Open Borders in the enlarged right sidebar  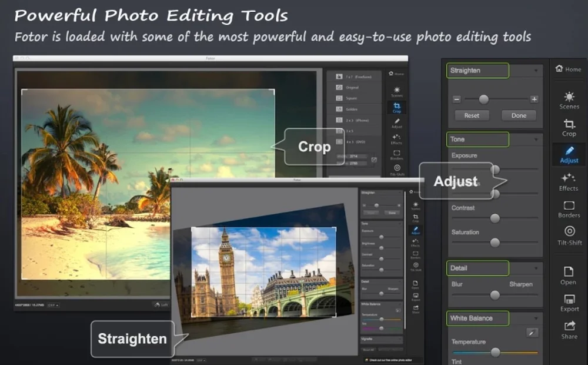(569, 210)
